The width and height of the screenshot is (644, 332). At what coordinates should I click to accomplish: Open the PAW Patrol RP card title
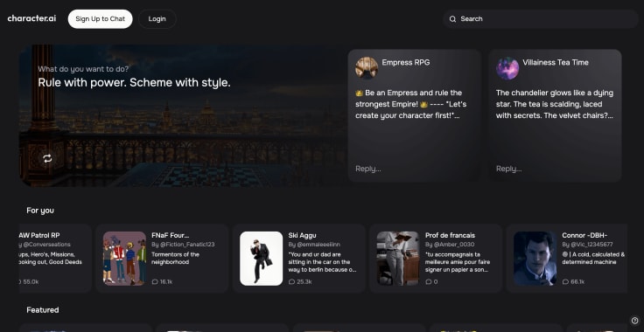[x=39, y=235]
